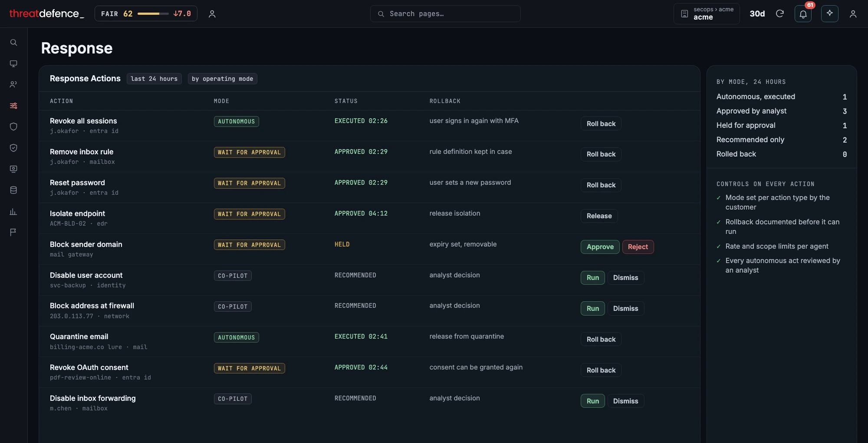Approve the Block sender domain action
This screenshot has width=868, height=443.
coord(600,247)
